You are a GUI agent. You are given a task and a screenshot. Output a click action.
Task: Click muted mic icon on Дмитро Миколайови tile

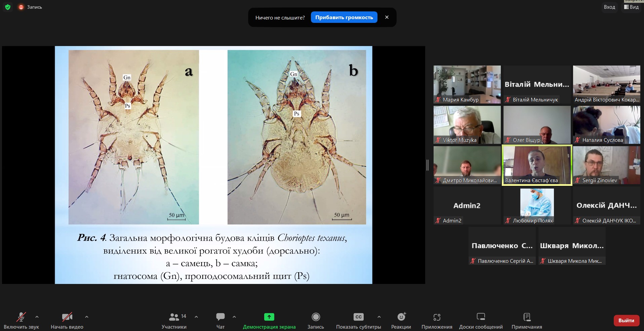(438, 180)
